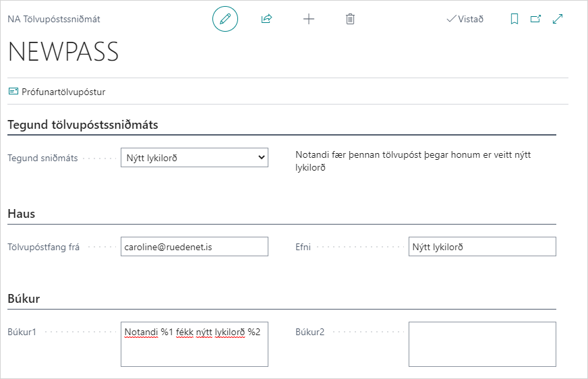Open the Tegund sniðmáts dropdown
Viewport: 588px width, 379px height.
[194, 158]
